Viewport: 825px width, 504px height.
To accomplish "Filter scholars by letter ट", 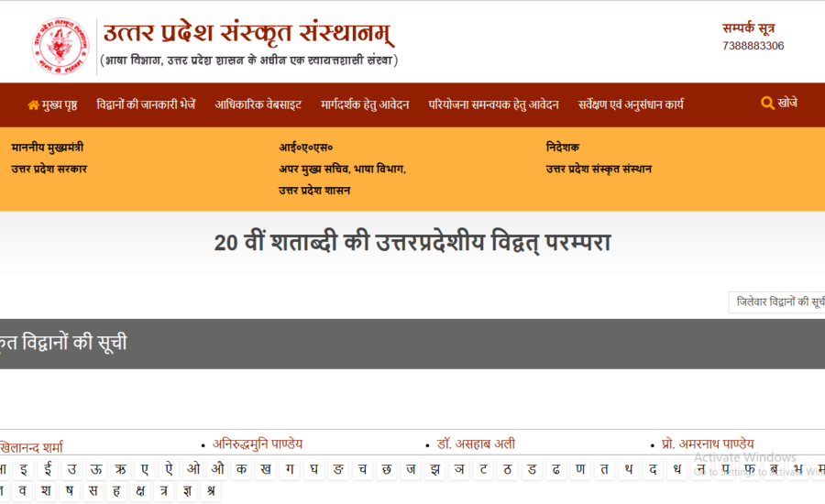I will point(483,469).
